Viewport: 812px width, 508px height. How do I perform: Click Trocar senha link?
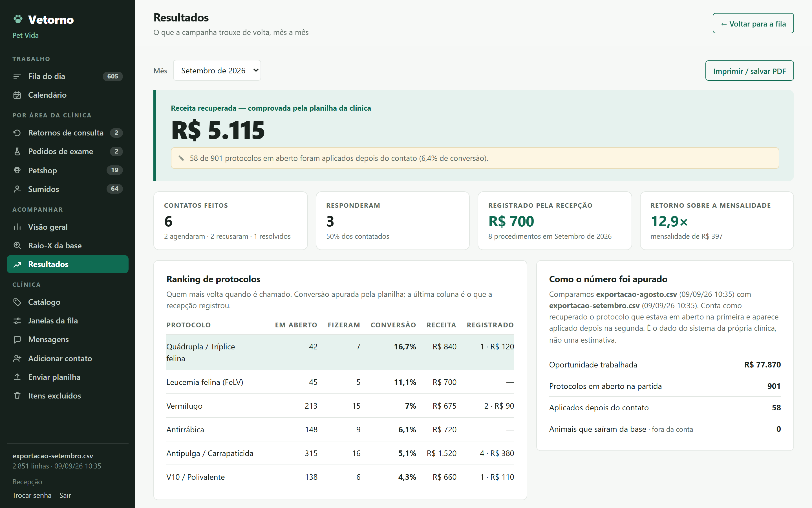[32, 495]
